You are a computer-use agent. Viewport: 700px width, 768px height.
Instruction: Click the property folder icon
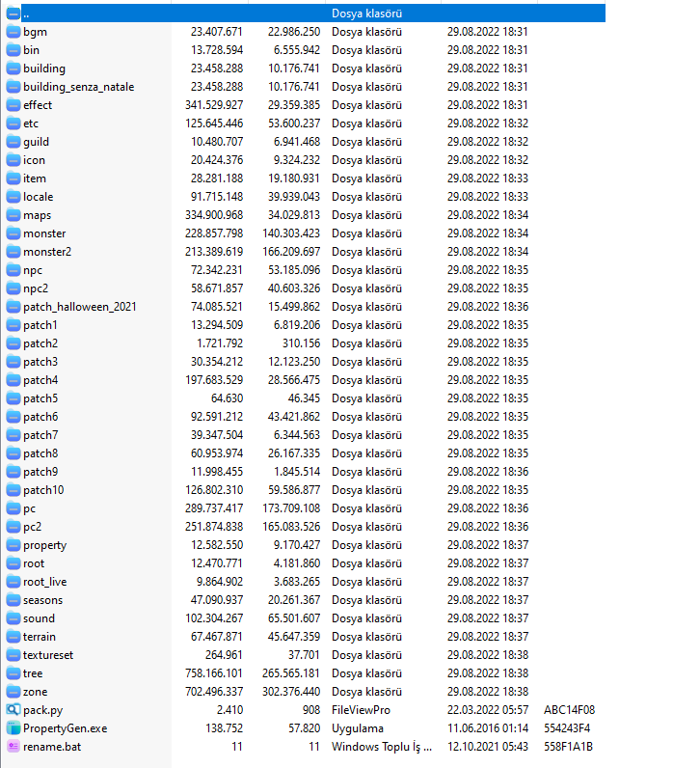13,545
